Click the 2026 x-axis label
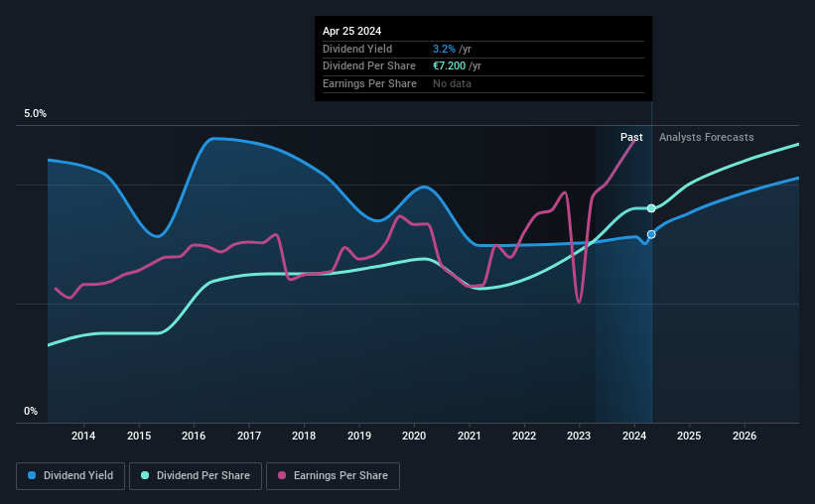Viewport: 815px width, 504px height. (745, 436)
